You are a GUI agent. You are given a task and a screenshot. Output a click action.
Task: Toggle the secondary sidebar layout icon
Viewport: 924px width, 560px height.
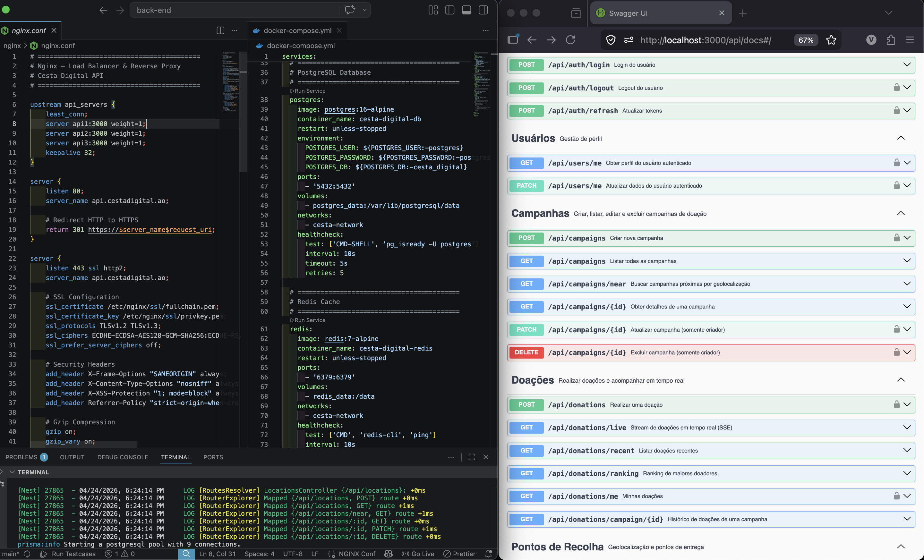click(x=483, y=10)
